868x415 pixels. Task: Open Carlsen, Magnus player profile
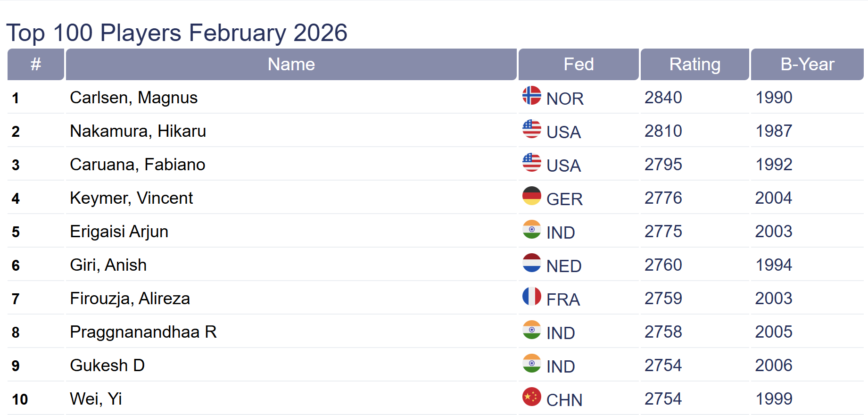pyautogui.click(x=133, y=98)
